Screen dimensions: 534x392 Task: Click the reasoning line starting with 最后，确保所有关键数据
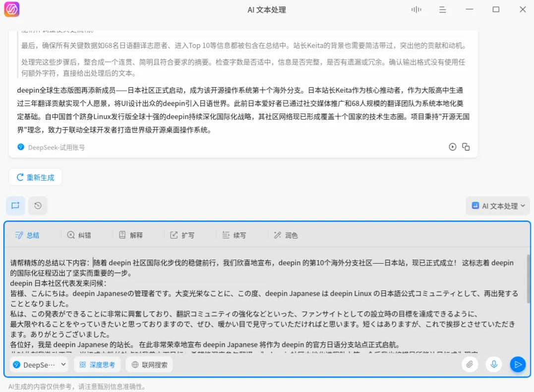[244, 46]
